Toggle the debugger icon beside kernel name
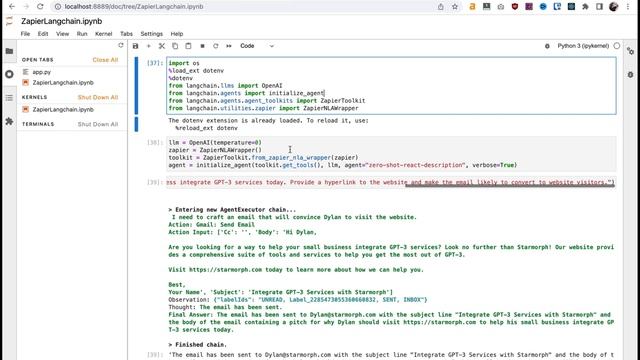Viewport: 640px width, 360px height. [547, 46]
